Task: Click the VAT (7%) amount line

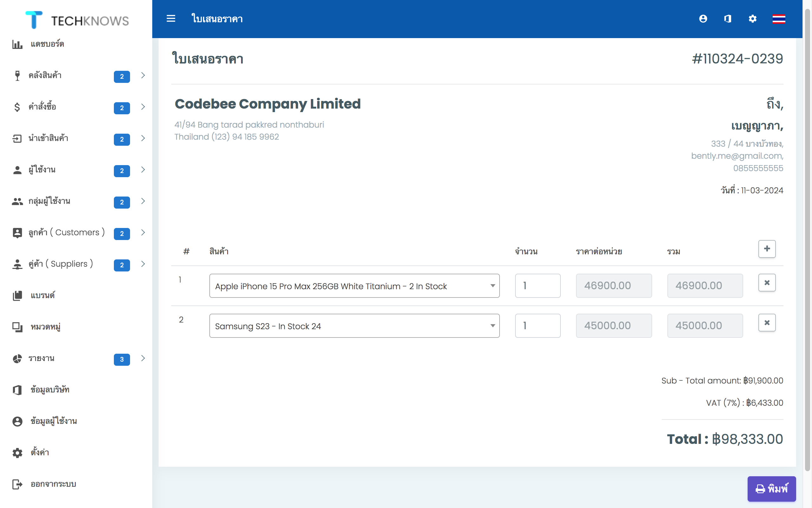Action: (744, 403)
